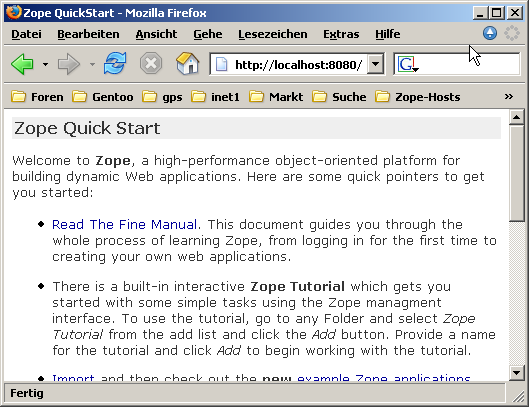Click the window resize grip corner
Viewport: 529px width, 407px height.
[x=518, y=396]
